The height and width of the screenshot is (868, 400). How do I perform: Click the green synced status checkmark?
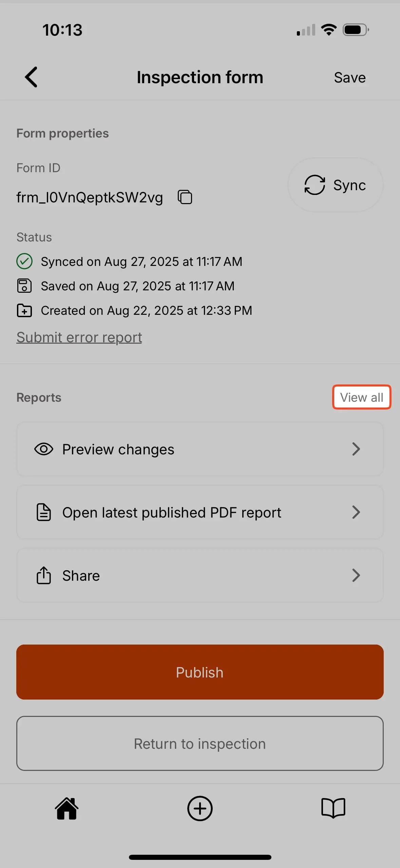coord(24,261)
